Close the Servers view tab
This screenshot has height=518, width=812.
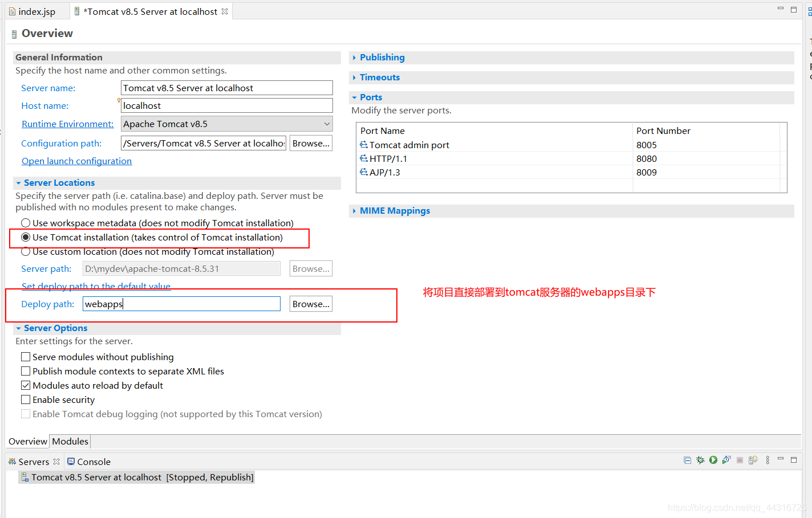click(56, 462)
